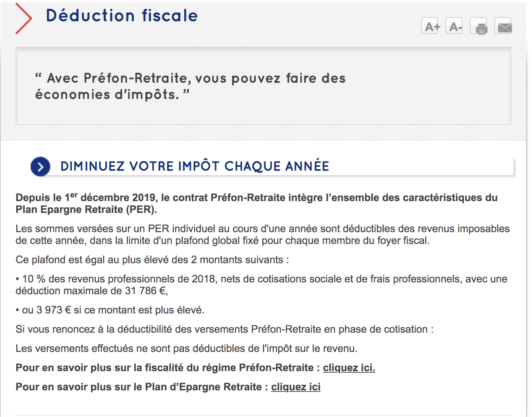Expand the "DIMINUEZ VOTRE IMPÔT CHAQUE ANNÉE" section header
Image resolution: width=532 pixels, height=417 pixels.
click(x=195, y=166)
